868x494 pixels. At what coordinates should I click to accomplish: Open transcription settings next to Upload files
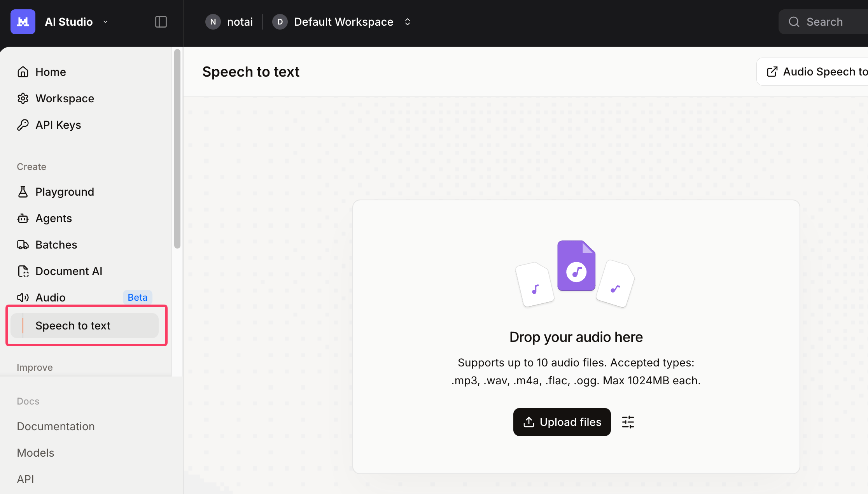[x=628, y=422]
